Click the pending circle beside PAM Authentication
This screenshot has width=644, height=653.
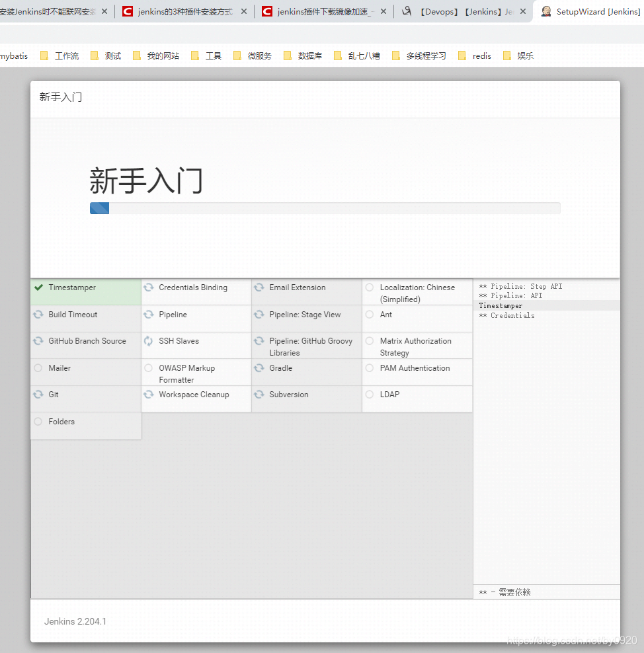click(370, 367)
